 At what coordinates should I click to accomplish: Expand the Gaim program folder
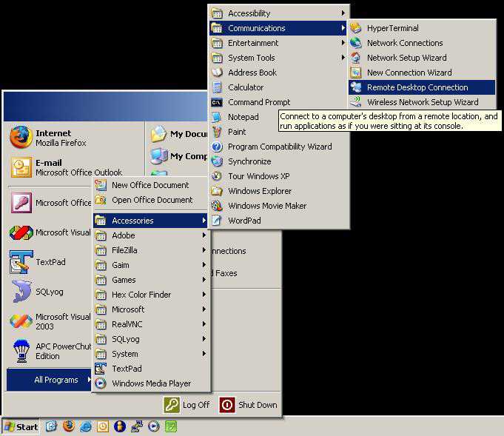[150, 265]
